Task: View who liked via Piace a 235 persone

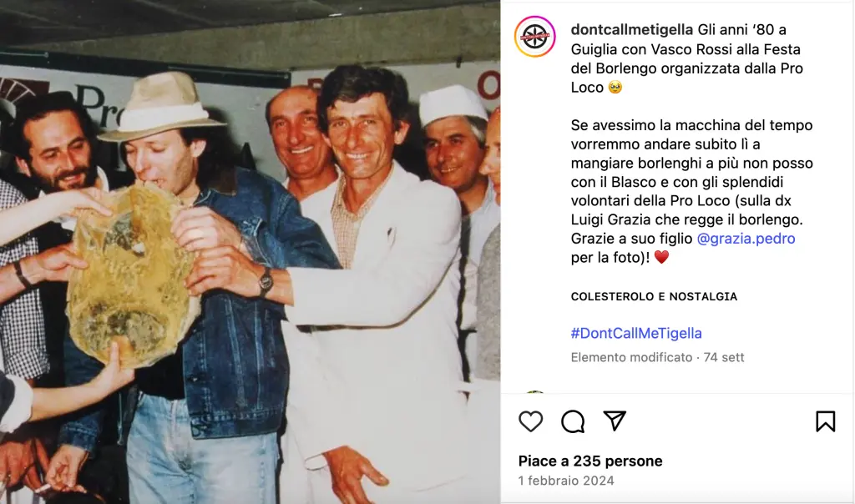Action: (590, 461)
